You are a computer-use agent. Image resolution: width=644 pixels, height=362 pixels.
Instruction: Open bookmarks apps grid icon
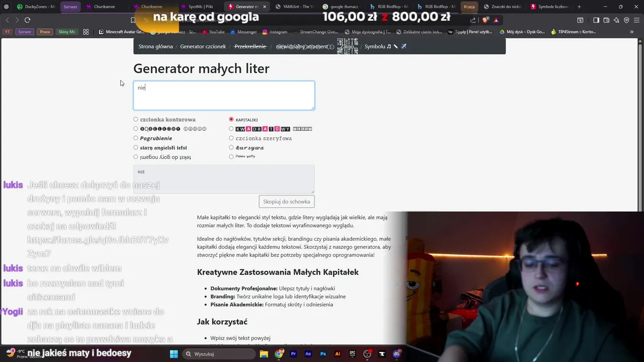click(x=86, y=32)
